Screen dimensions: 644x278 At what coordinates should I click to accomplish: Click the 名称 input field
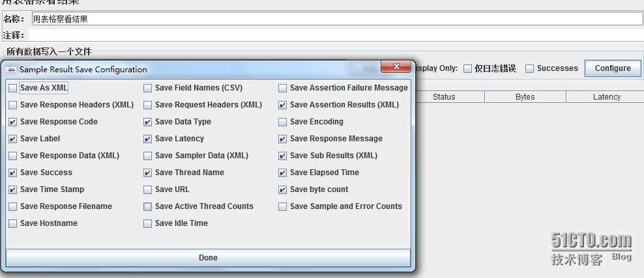pos(337,19)
